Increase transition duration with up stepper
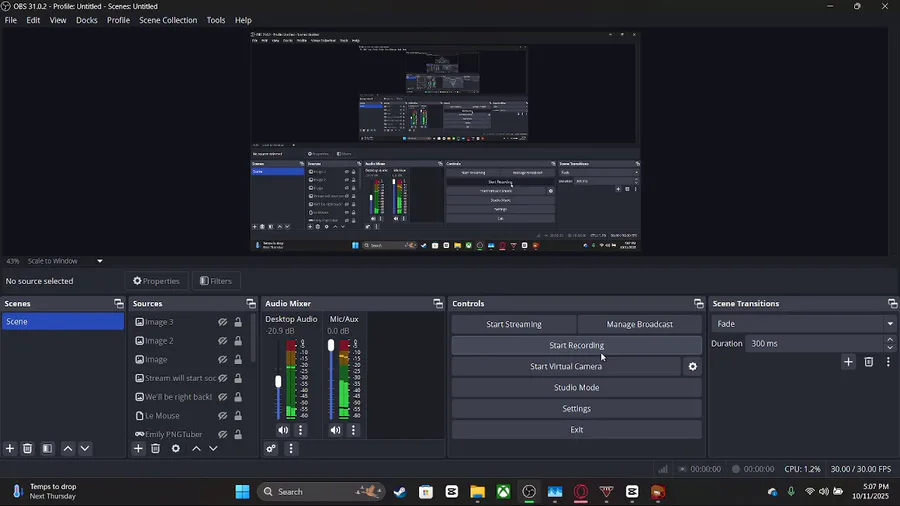 pyautogui.click(x=890, y=340)
